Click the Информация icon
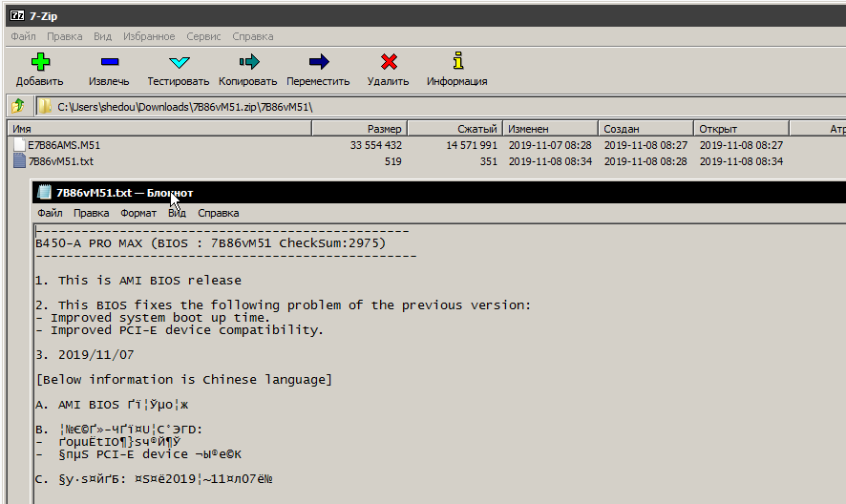 pyautogui.click(x=458, y=60)
